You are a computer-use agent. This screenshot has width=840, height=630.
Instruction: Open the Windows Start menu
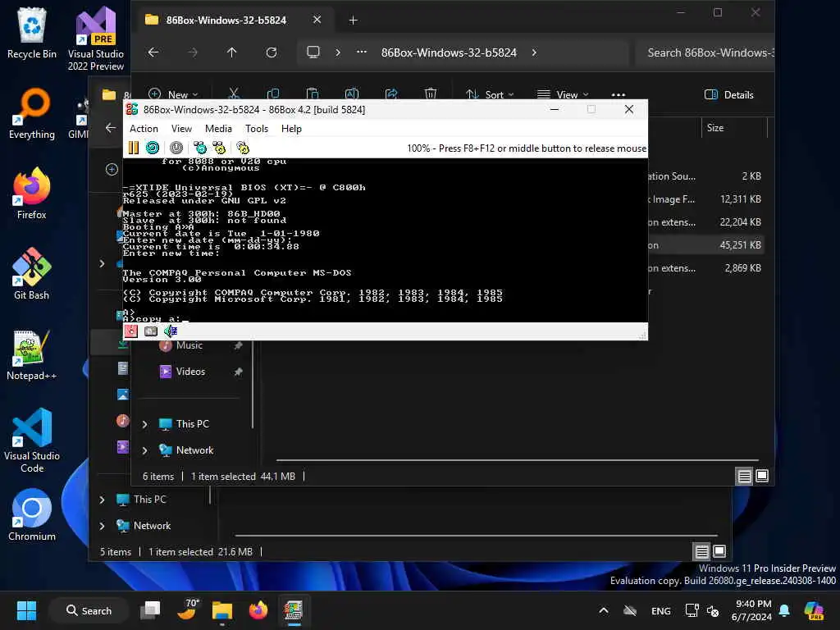(x=26, y=610)
